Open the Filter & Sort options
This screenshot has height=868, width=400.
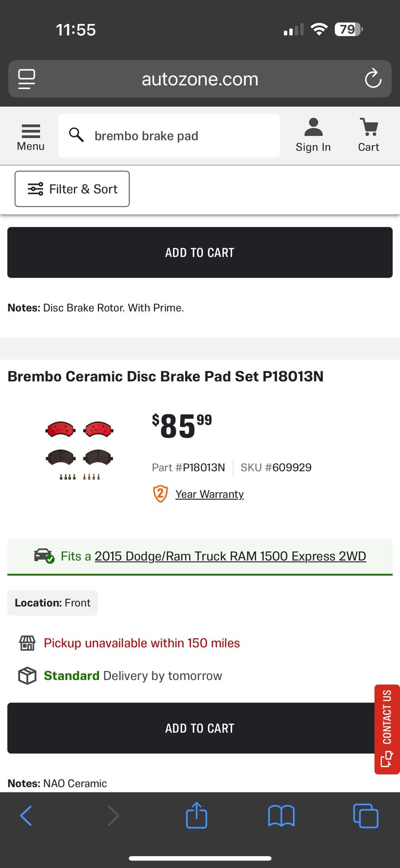(72, 189)
